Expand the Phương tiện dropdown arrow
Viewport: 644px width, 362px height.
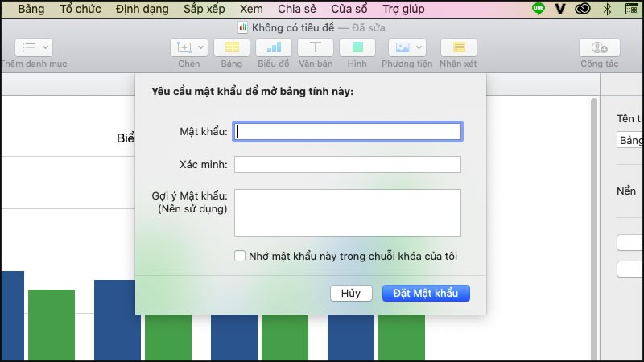tap(419, 47)
